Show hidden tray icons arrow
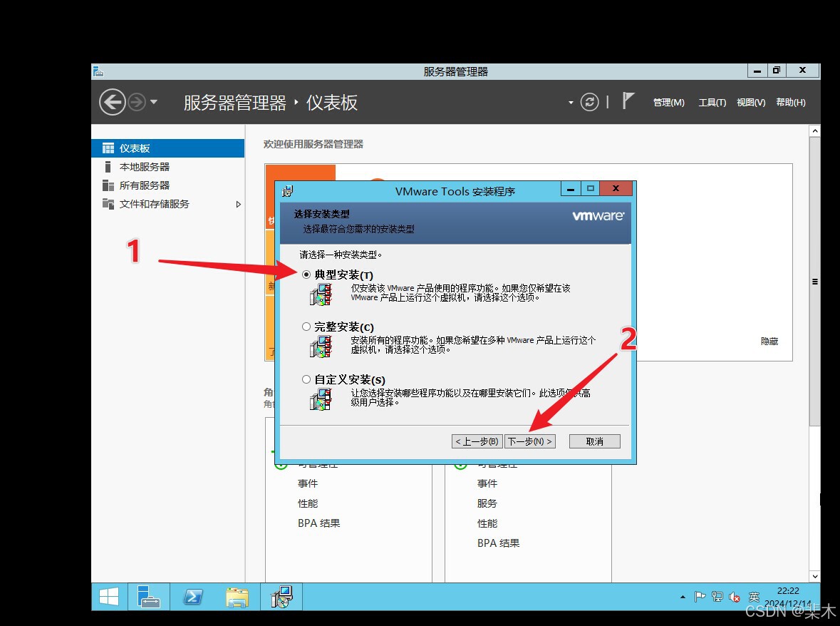Screen dimensions: 840x626 pyautogui.click(x=683, y=597)
